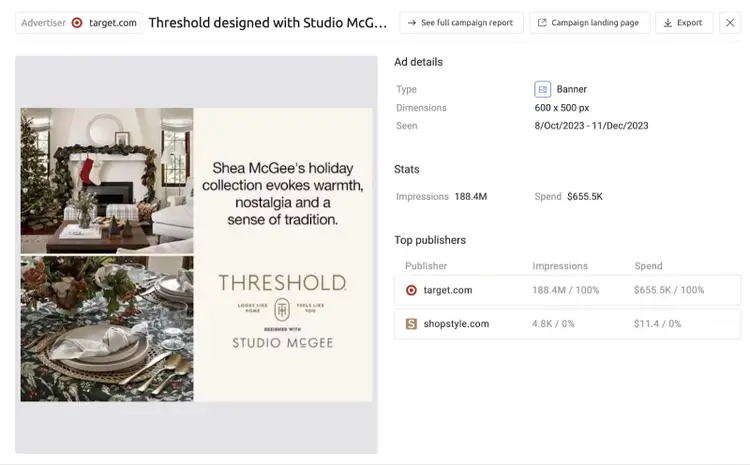Viewport: 750px width, 465px height.
Task: Click the Top publishers heading
Action: pyautogui.click(x=430, y=240)
